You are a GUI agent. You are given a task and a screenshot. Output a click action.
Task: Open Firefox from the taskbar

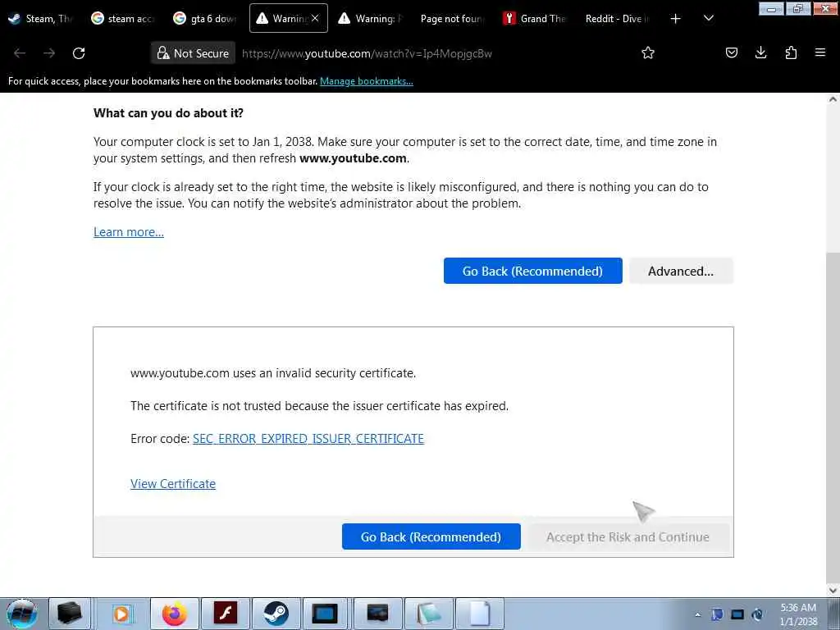(175, 614)
